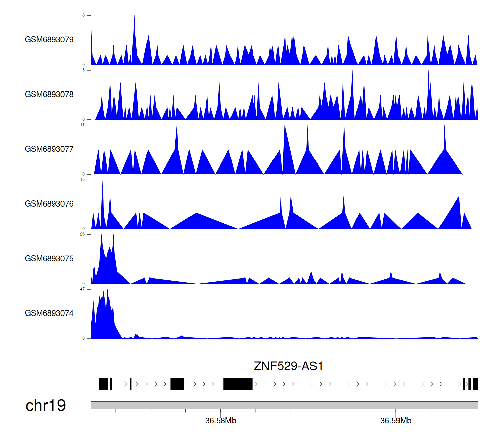The image size is (504, 444).
Task: Select the thin exon line after first intron
Action: [x=130, y=384]
